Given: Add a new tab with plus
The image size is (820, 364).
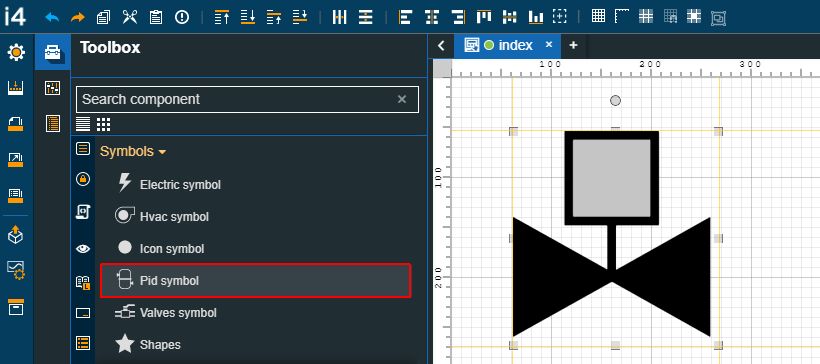Looking at the screenshot, I should coord(573,46).
